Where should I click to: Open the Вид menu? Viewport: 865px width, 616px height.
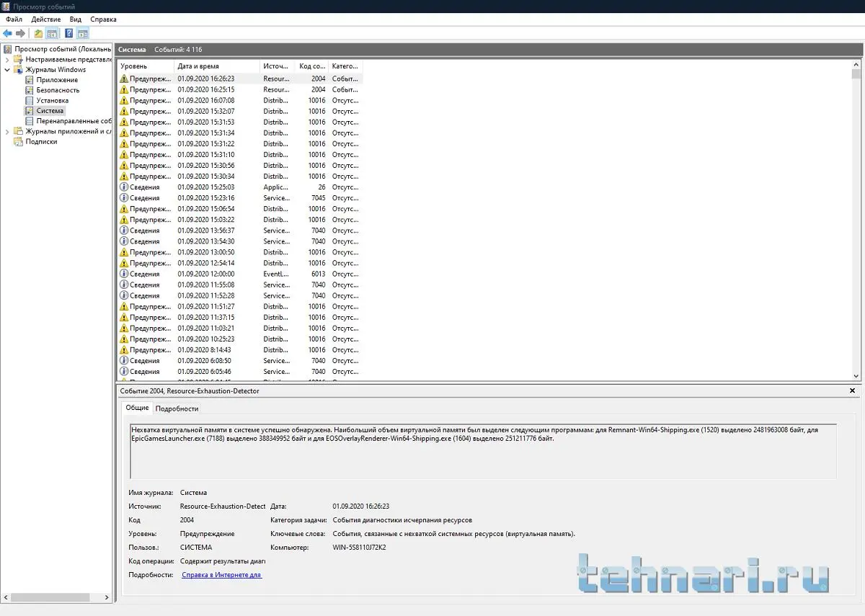(x=76, y=19)
